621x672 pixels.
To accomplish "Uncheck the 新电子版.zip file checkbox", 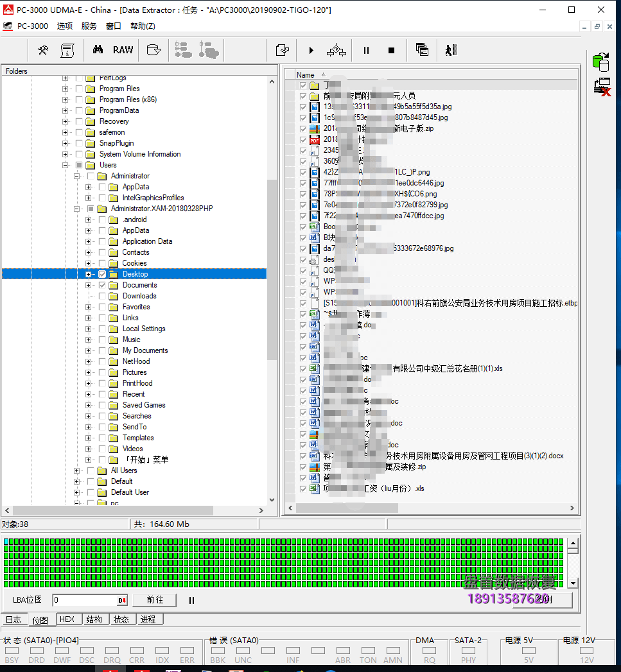I will (303, 128).
